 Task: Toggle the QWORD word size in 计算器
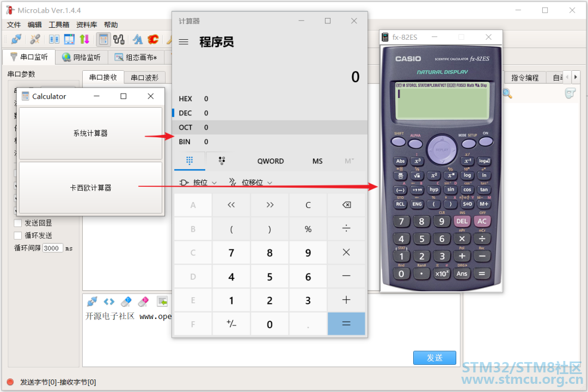271,161
